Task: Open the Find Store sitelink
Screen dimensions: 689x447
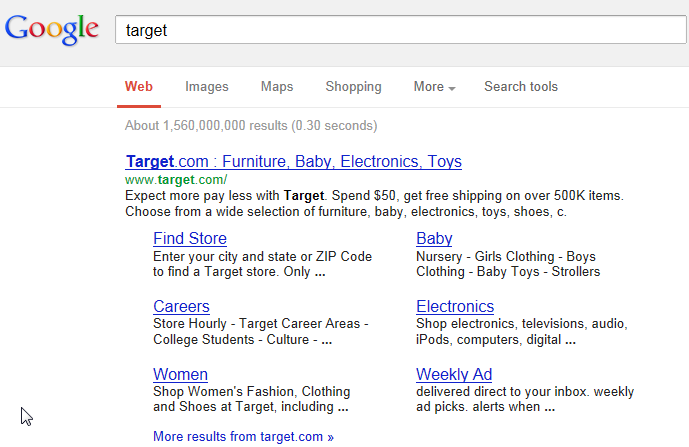Action: pos(190,238)
